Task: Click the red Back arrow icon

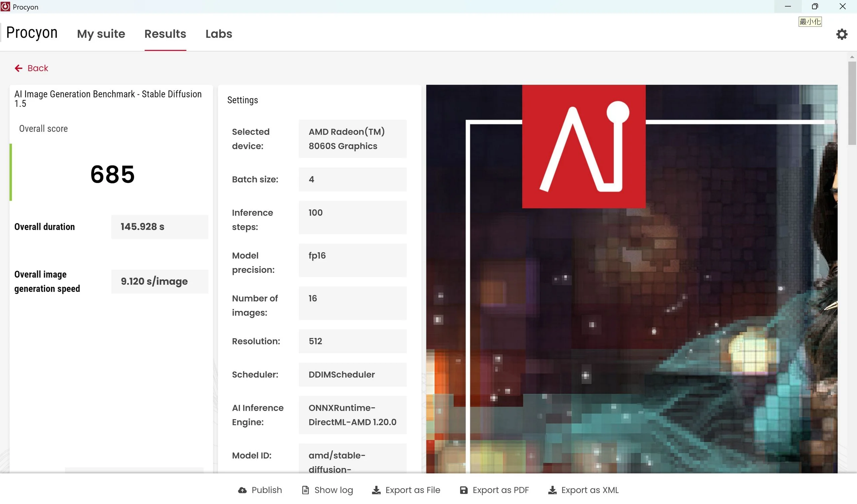Action: [18, 68]
